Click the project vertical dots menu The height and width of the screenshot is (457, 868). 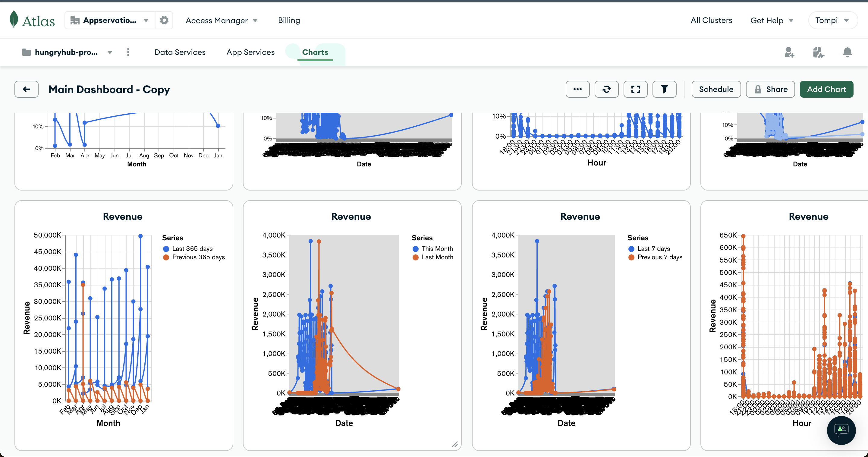coord(128,52)
